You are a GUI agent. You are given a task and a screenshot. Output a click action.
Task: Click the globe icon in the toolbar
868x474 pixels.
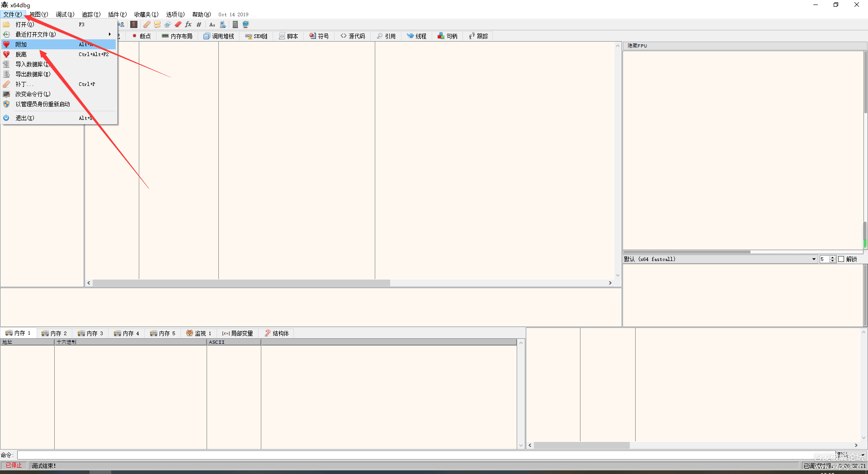(x=245, y=24)
